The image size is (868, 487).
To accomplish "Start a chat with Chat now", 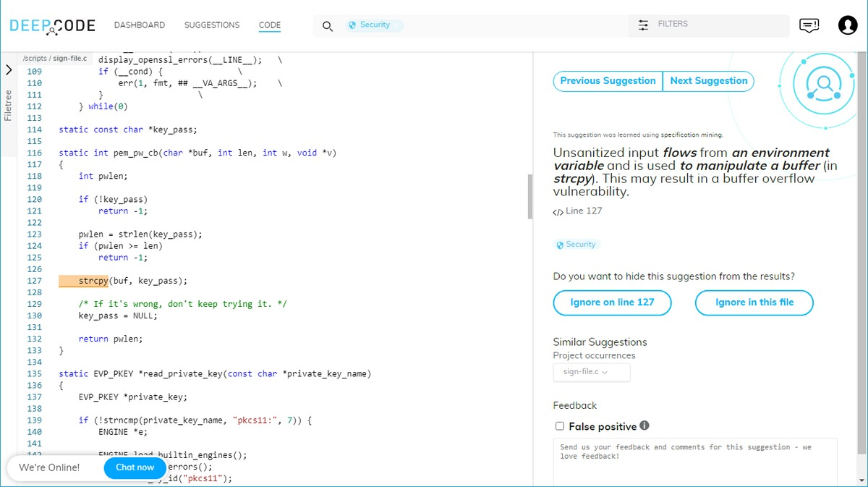I will point(135,467).
